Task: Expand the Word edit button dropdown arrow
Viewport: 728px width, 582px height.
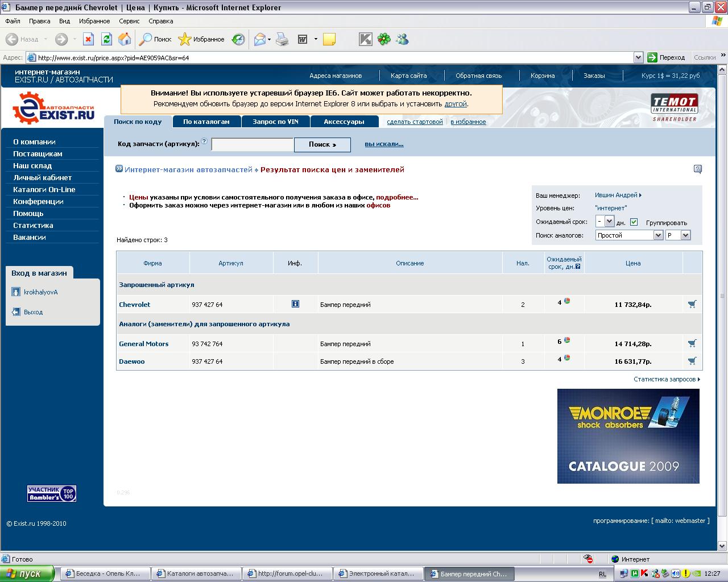Action: [316, 39]
